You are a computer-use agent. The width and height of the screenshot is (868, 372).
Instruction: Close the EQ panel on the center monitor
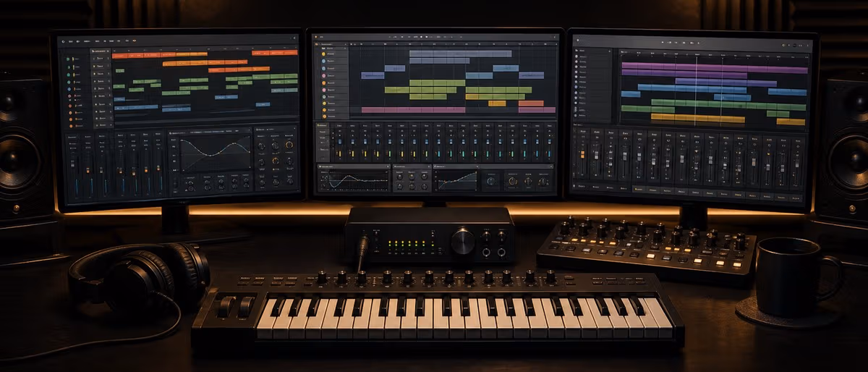pyautogui.click(x=388, y=166)
